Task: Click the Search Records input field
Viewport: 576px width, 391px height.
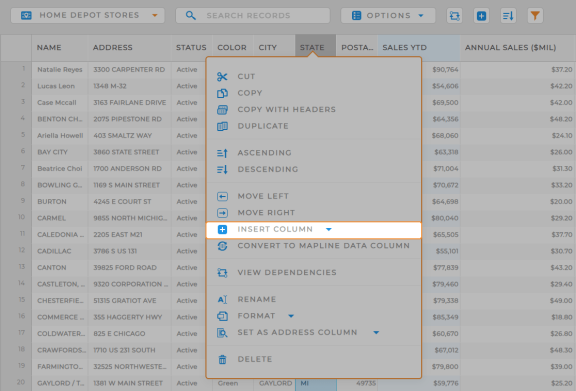Action: [253, 15]
